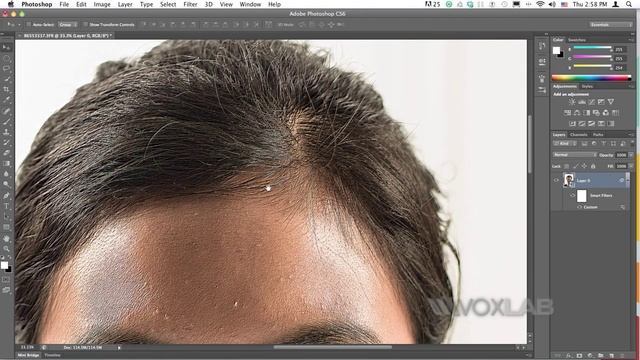Select the Horizontal Type tool

[x=6, y=207]
